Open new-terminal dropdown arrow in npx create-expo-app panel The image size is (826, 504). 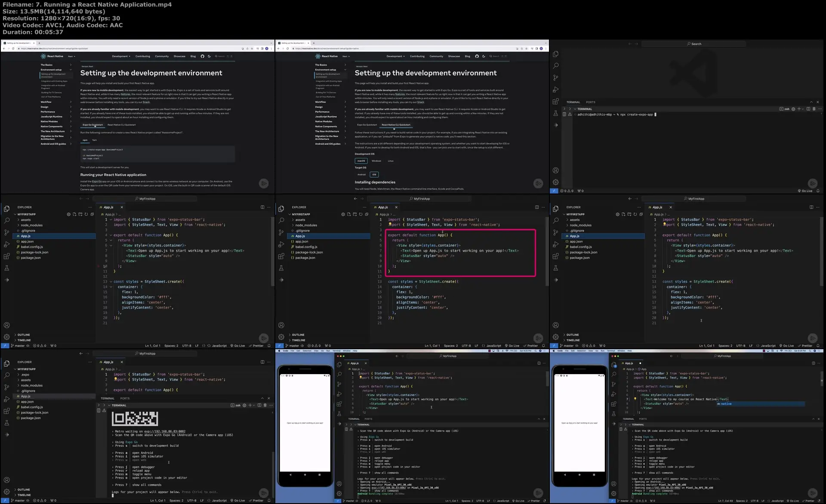[802, 109]
